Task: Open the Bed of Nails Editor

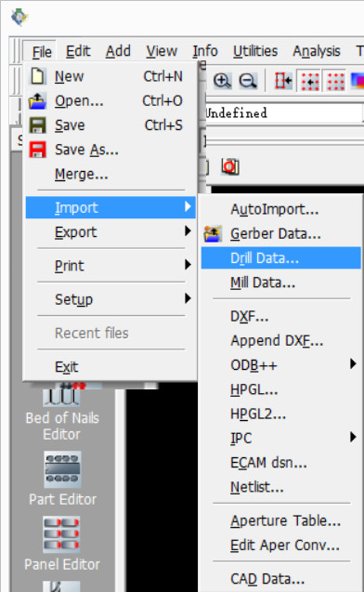Action: click(62, 415)
